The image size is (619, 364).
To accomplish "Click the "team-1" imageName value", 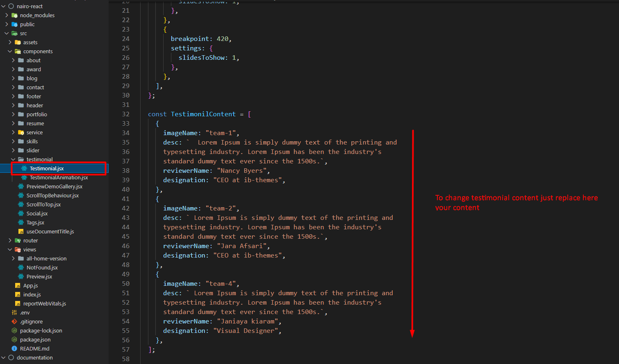I will coord(221,133).
